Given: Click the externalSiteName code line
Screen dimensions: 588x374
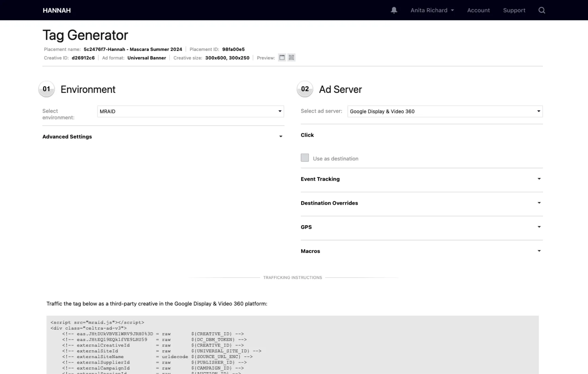Looking at the screenshot, I should [157, 357].
